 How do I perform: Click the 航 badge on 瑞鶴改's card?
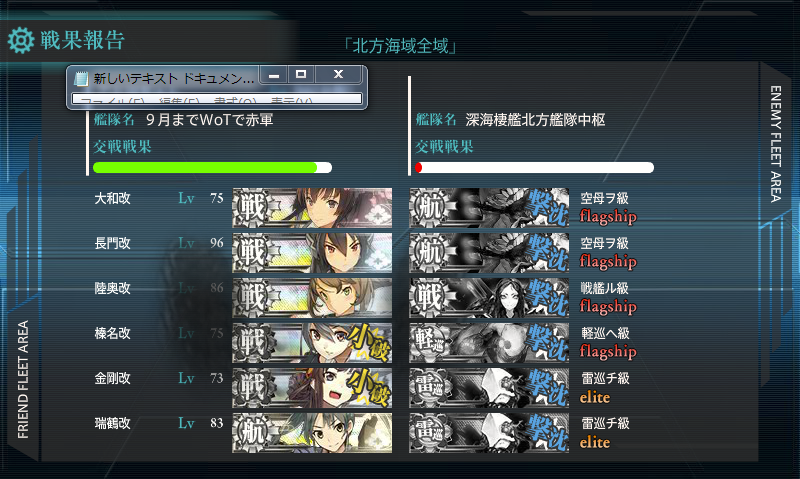[x=251, y=433]
